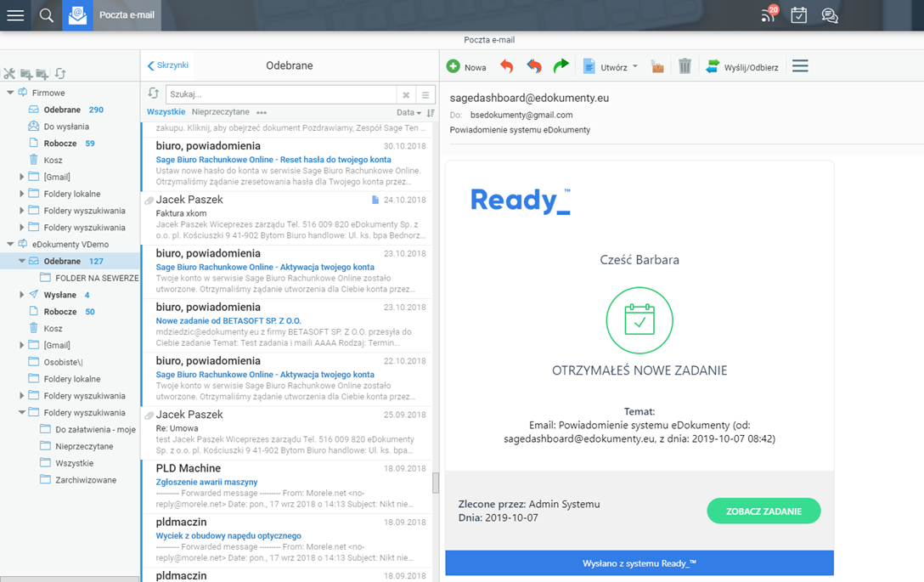Open the Wyciek z obudowy napędu optycznego email
Image resolution: width=924 pixels, height=582 pixels.
coord(287,540)
